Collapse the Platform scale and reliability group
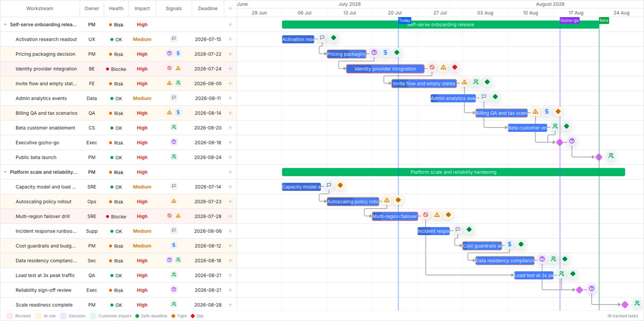 coord(5,172)
